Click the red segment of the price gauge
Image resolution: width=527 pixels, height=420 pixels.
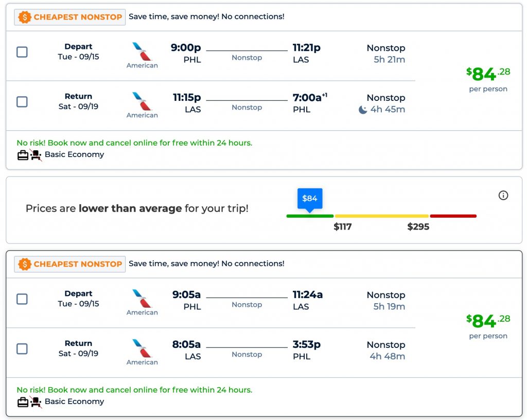pos(453,216)
